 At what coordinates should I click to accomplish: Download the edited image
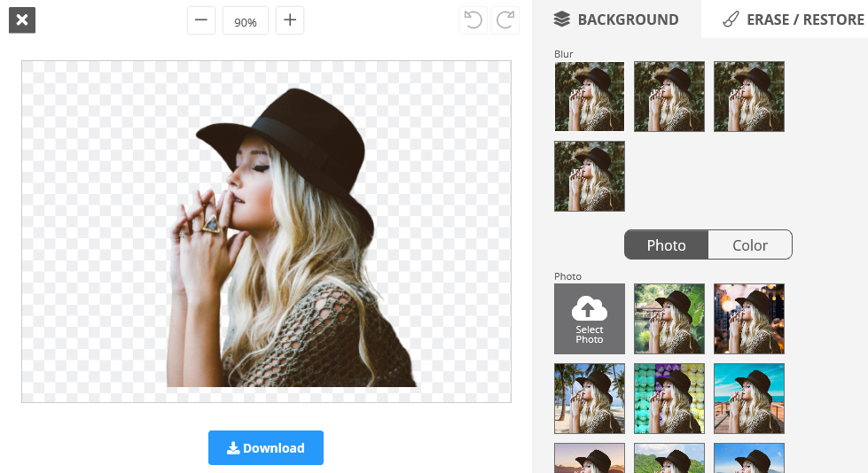(266, 447)
